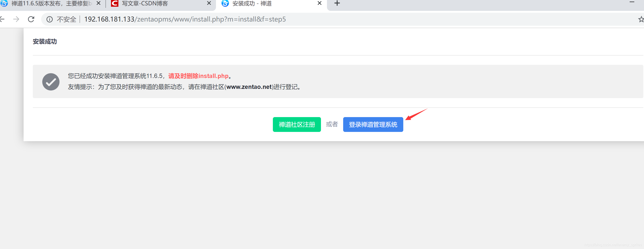Bookmark this page with the star icon
Screen dimensions: 644x249
pos(641,19)
